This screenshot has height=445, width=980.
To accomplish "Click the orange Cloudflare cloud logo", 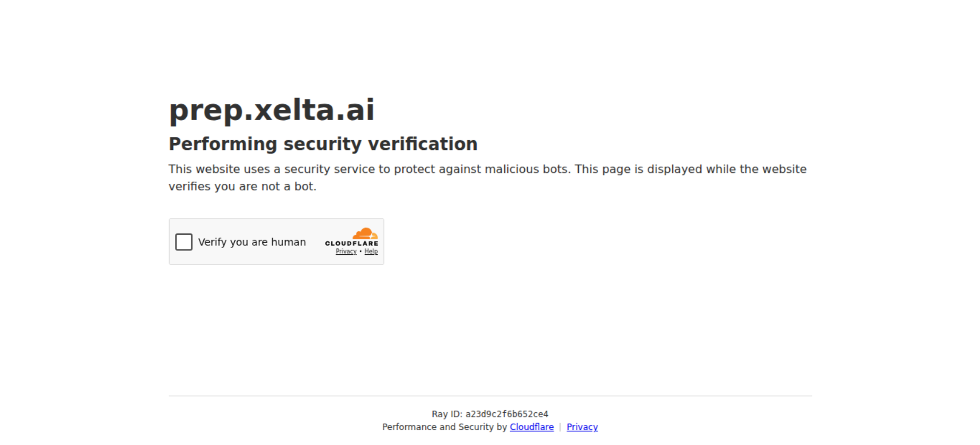I will [365, 233].
